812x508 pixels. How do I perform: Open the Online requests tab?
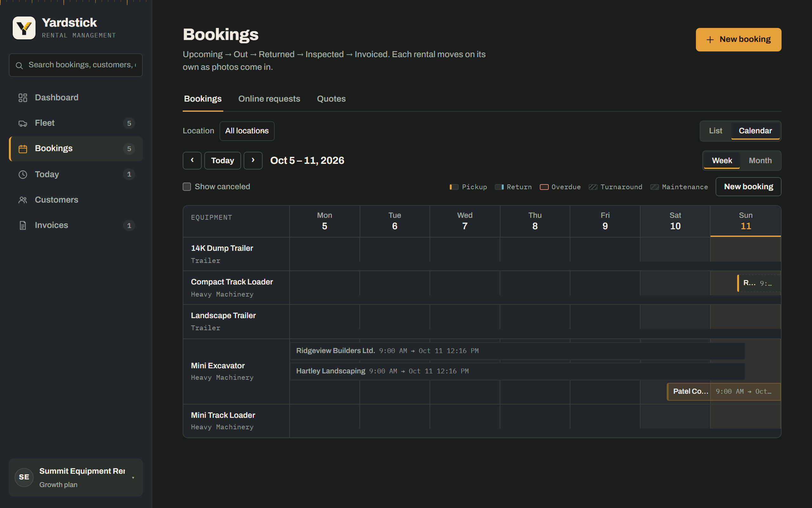269,99
